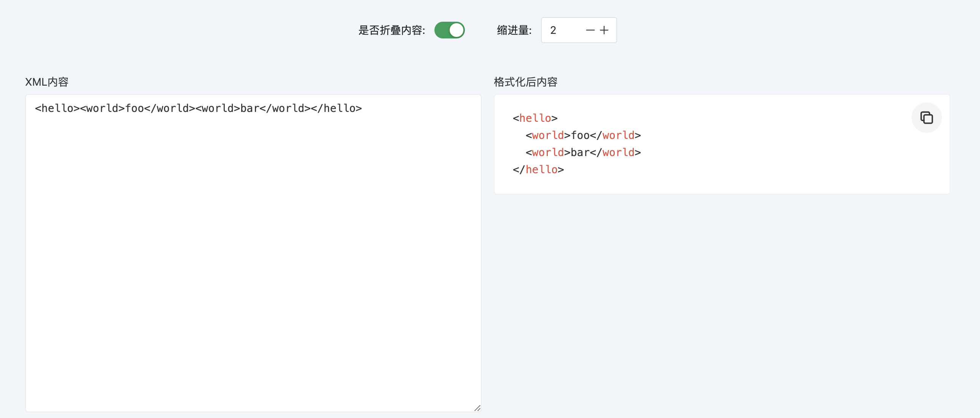The image size is (980, 418).
Task: Click the opening <hello> line in formatted output
Action: (535, 118)
